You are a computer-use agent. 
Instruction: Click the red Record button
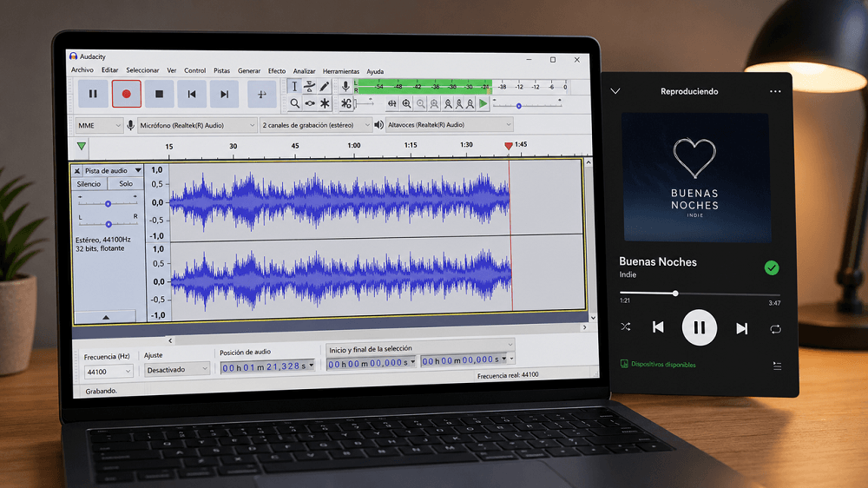point(126,94)
